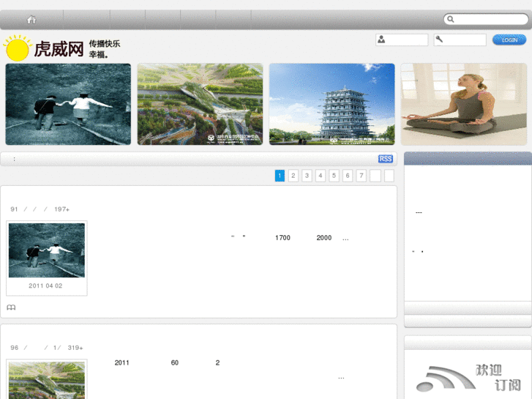Screen dimensions: 532x399
Task: Click the password field with key icon
Action: (460, 40)
